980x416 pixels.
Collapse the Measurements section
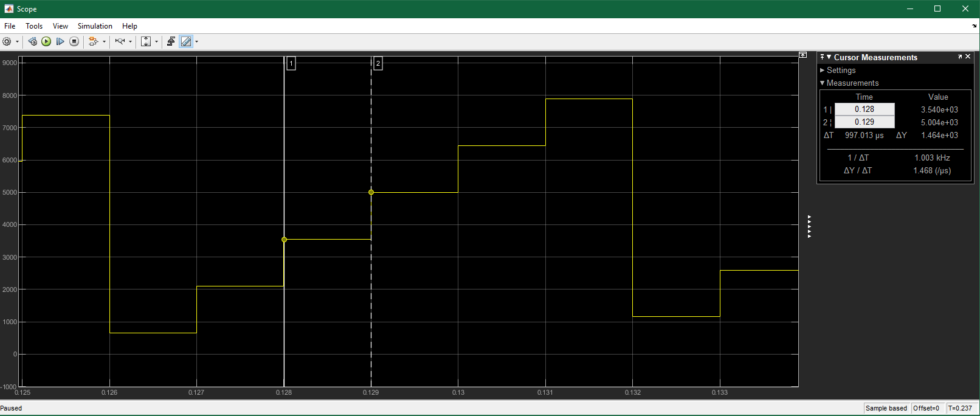(823, 83)
